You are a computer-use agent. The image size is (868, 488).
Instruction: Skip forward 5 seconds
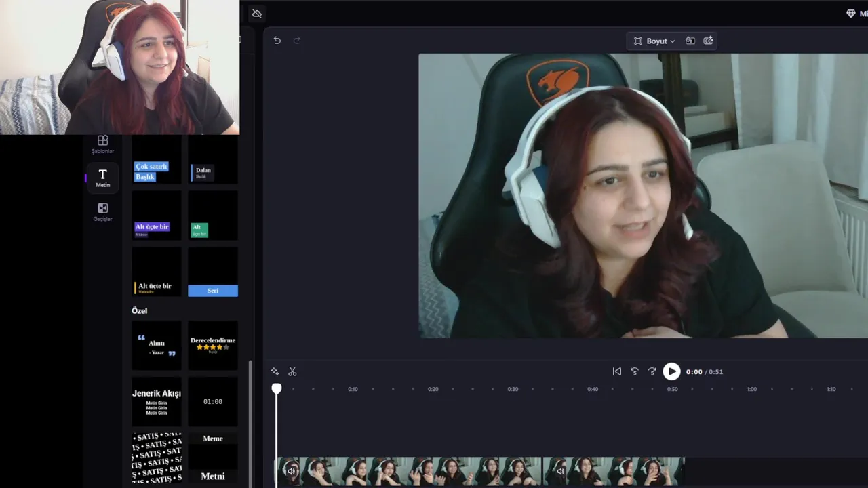tap(652, 371)
